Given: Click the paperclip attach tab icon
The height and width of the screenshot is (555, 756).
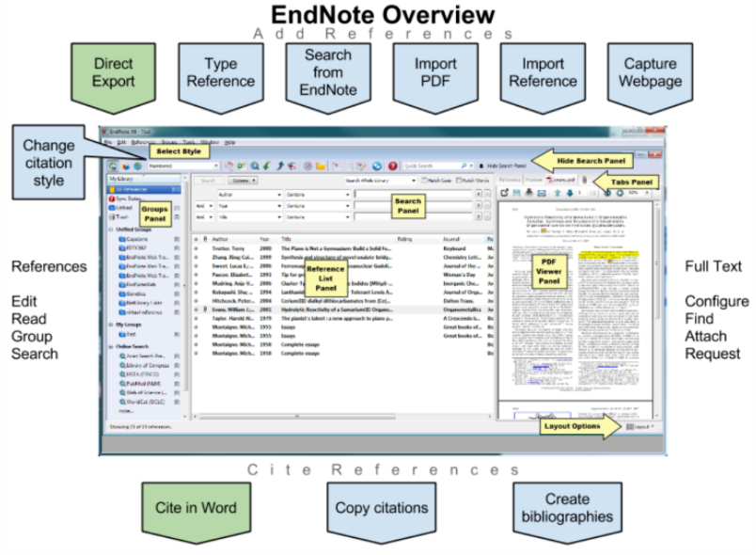Looking at the screenshot, I should 584,180.
